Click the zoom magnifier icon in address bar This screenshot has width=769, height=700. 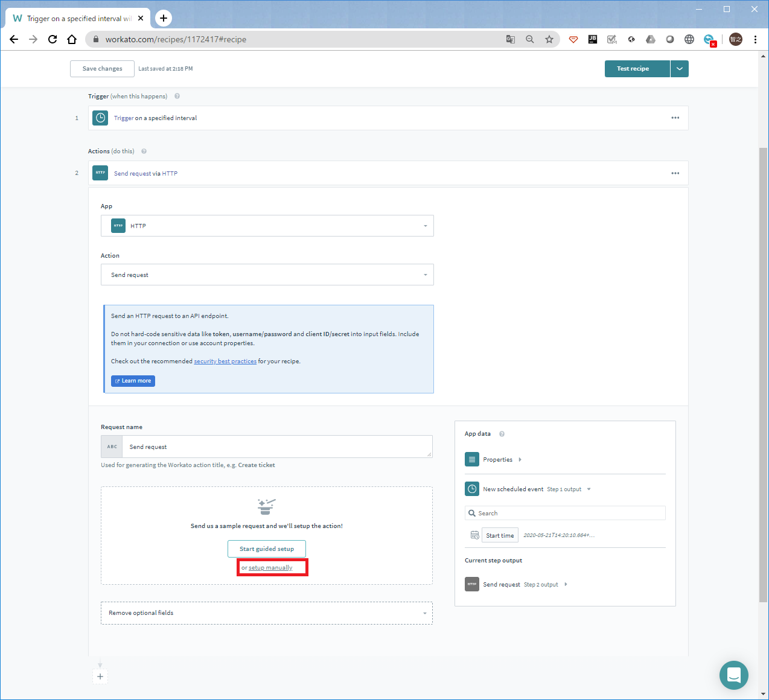click(530, 39)
